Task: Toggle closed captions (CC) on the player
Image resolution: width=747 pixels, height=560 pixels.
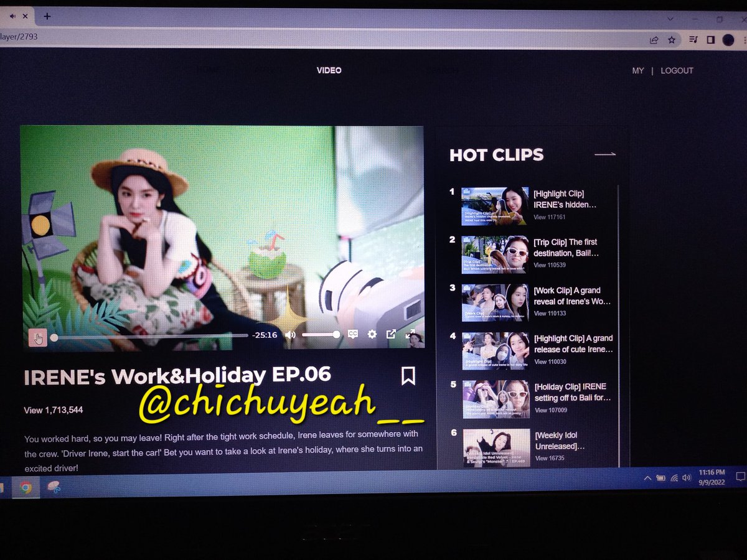Action: point(352,334)
